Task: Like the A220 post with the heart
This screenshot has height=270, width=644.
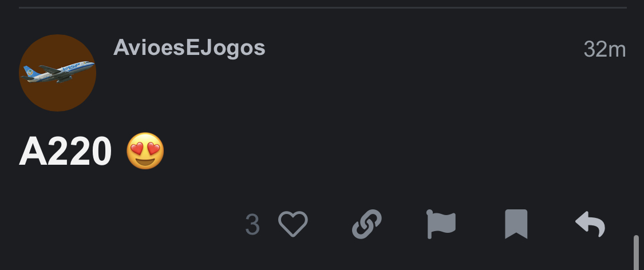Action: [293, 224]
